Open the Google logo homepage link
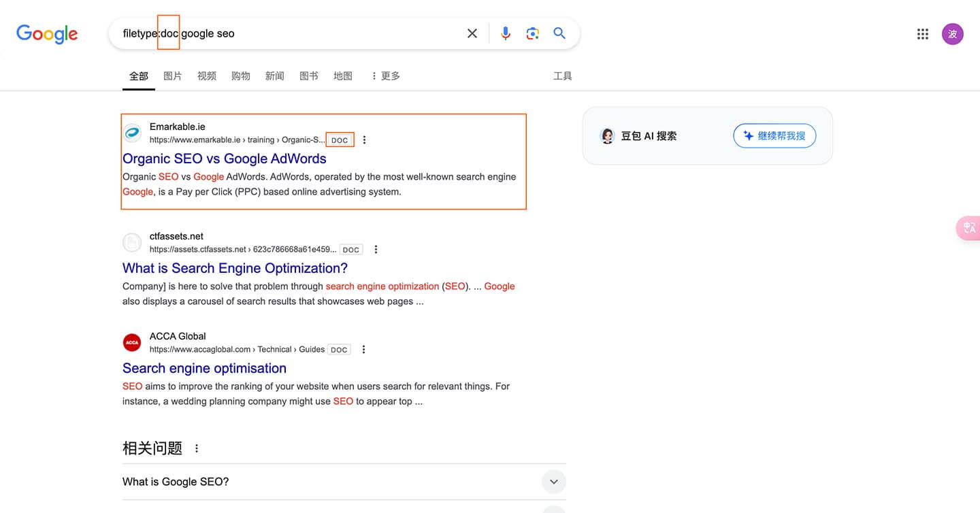This screenshot has height=513, width=980. pyautogui.click(x=47, y=33)
